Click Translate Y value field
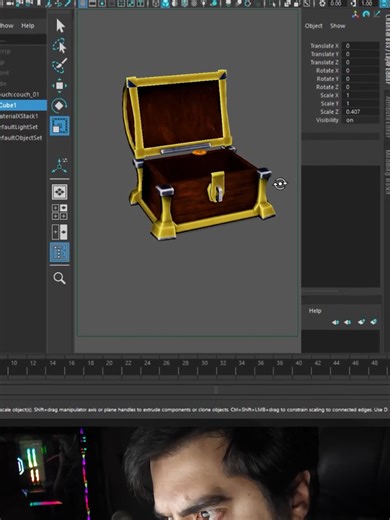 coord(361,54)
